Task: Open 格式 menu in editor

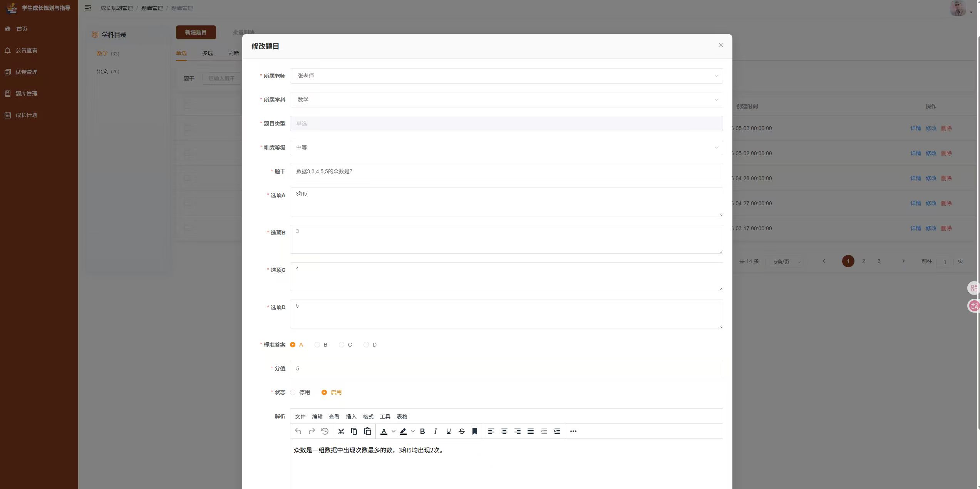Action: point(368,417)
